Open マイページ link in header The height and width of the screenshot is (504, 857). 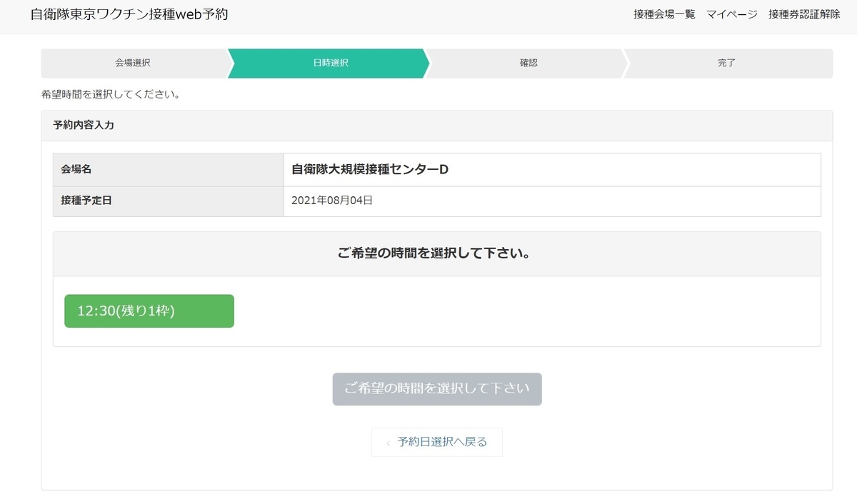732,14
